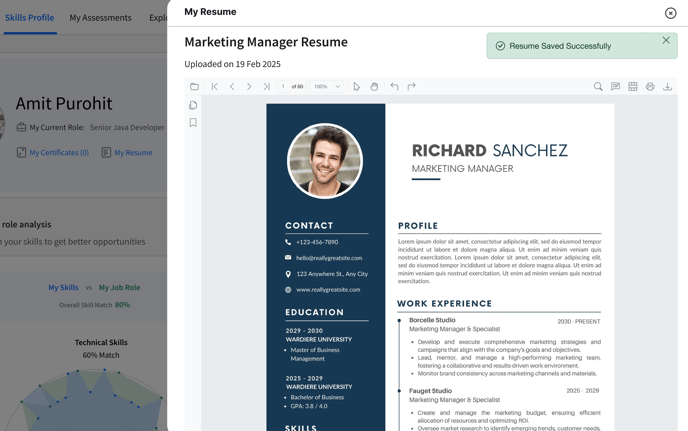Click the Uploaded on 19 Feb 2025 text
Viewport: 688px width, 431px height.
[232, 64]
